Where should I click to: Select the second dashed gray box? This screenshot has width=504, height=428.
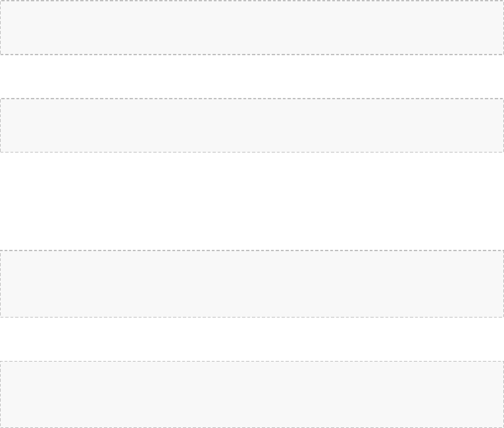252,126
